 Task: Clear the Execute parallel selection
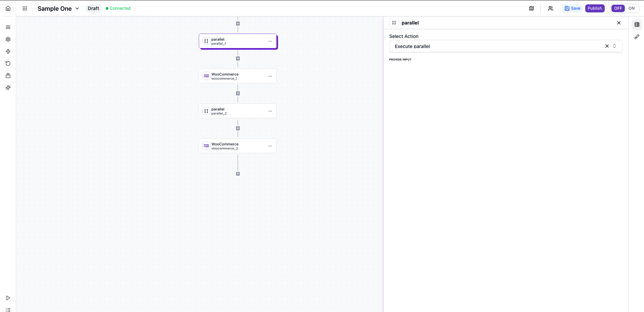[x=607, y=46]
